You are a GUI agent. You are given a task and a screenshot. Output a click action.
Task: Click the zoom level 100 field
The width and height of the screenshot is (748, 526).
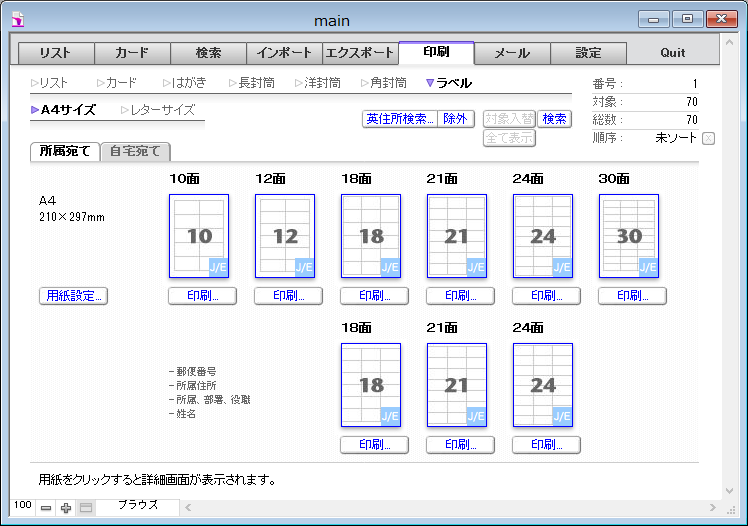coord(22,506)
